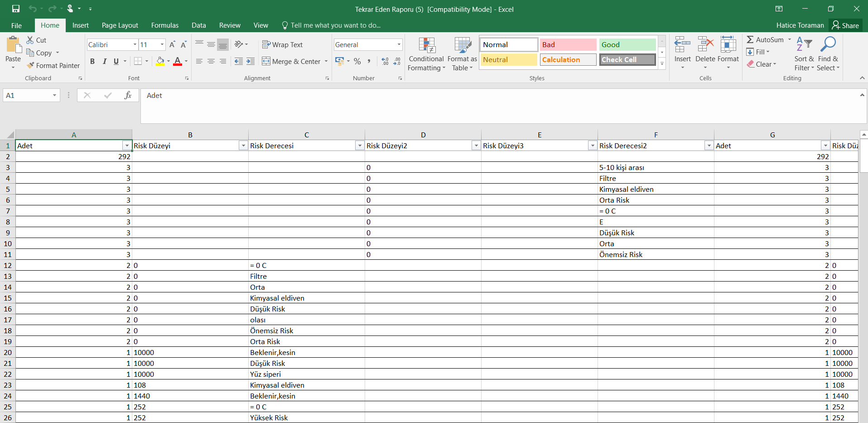868x423 pixels.
Task: Apply the Bad cell style
Action: (x=568, y=44)
